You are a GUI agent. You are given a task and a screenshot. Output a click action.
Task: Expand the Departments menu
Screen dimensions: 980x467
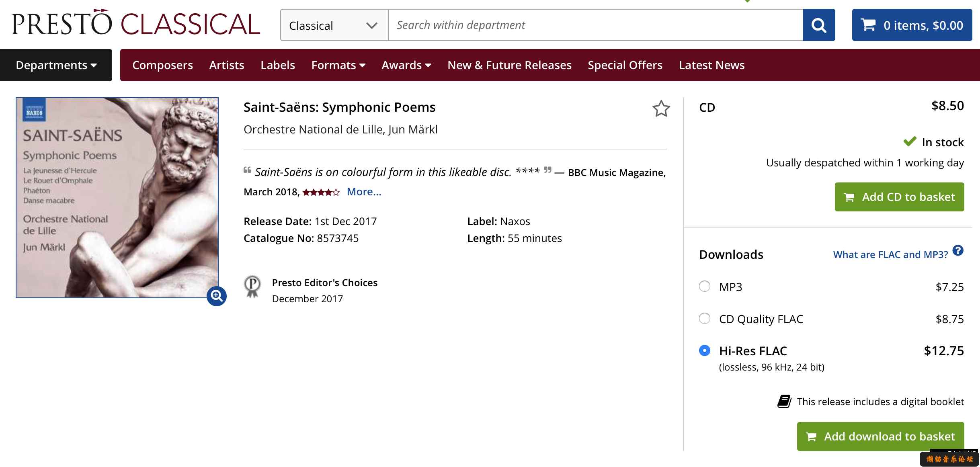pyautogui.click(x=56, y=65)
